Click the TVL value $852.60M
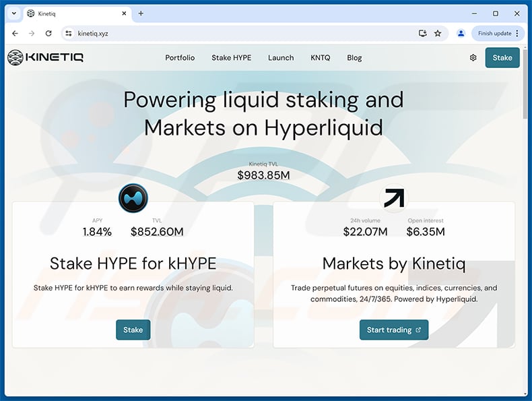Image resolution: width=532 pixels, height=401 pixels. point(157,232)
